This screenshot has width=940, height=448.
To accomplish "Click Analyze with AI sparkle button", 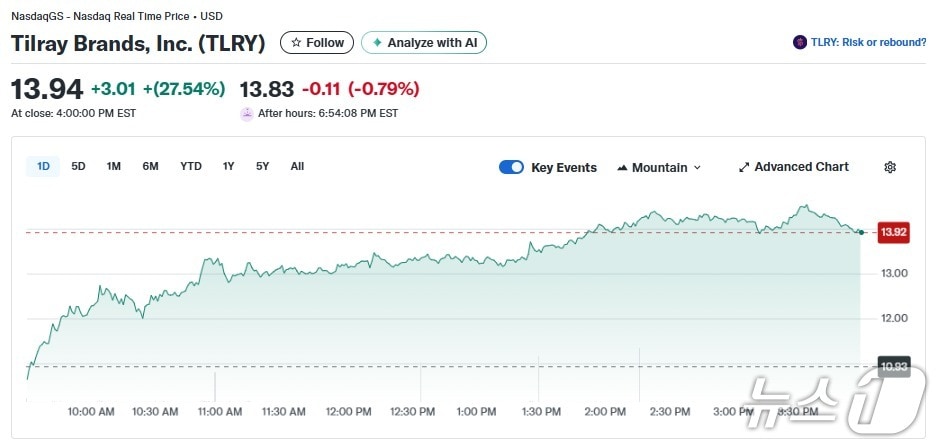I will [424, 43].
